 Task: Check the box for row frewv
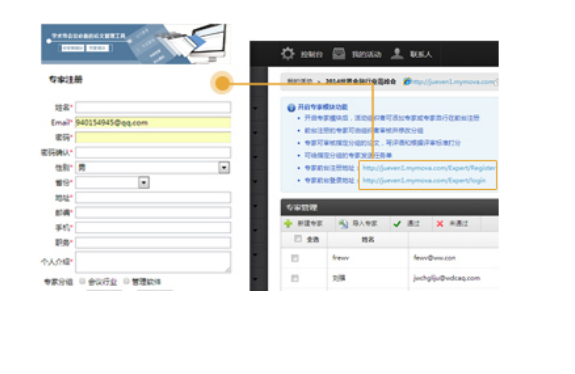point(295,258)
